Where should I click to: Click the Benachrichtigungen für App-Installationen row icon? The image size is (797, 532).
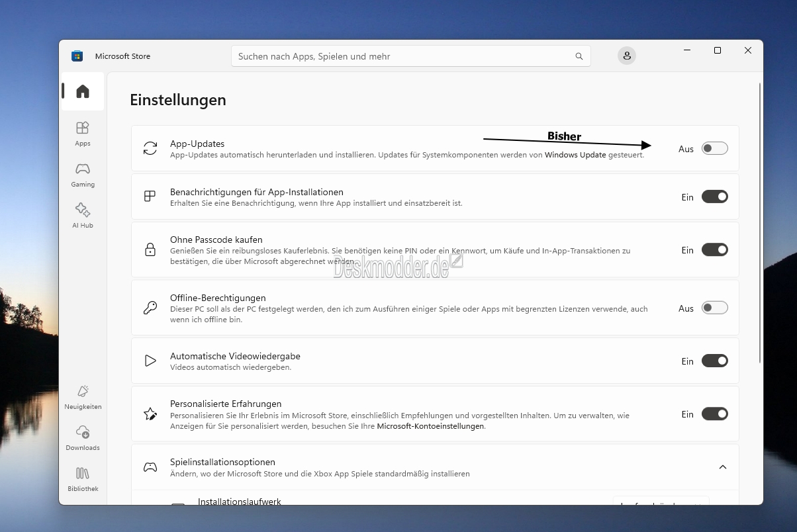point(150,197)
